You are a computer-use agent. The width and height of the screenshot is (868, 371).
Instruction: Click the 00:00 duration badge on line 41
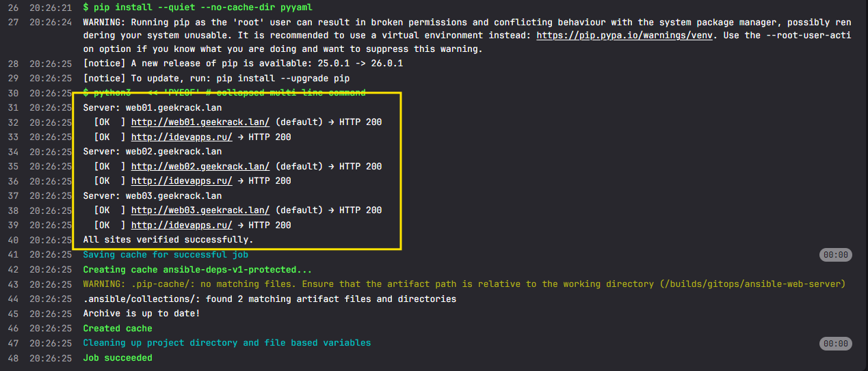[835, 255]
